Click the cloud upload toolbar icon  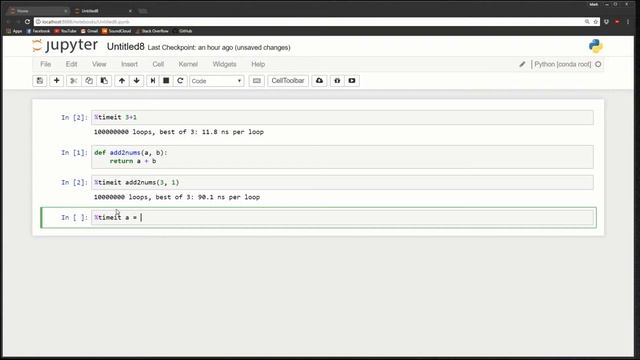pos(319,81)
